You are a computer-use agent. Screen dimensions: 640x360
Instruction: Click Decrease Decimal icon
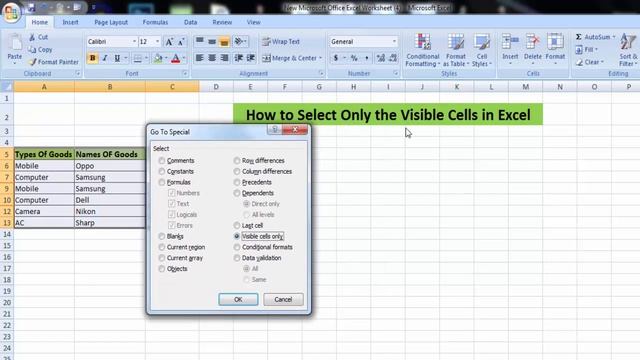coord(393,58)
